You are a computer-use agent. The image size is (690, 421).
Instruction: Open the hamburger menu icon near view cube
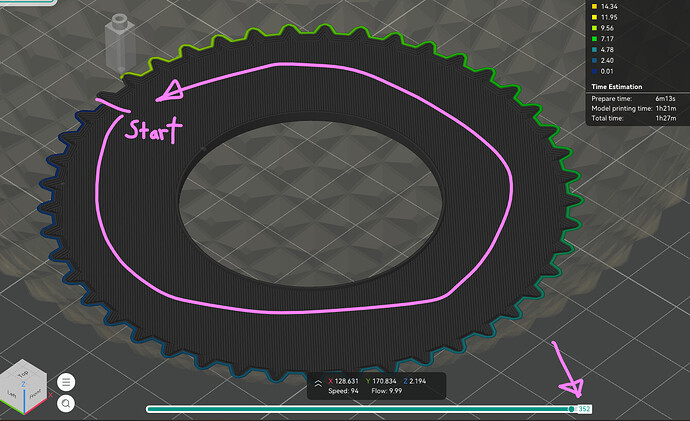[66, 382]
